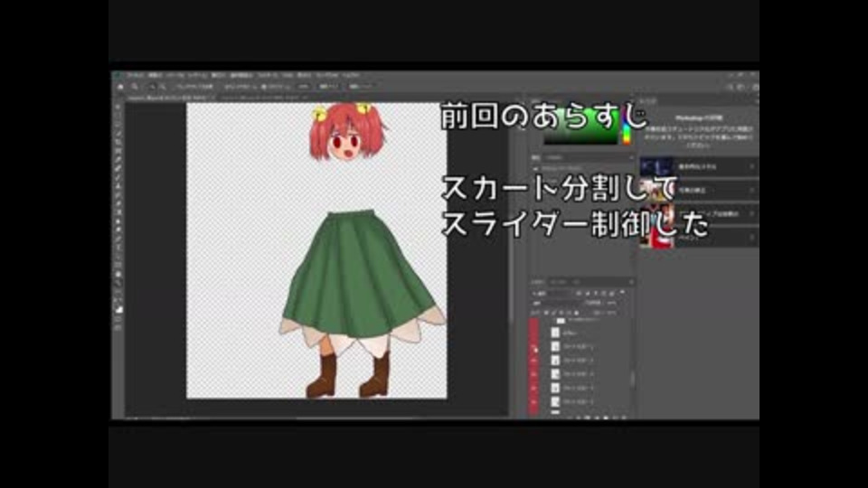This screenshot has height=488, width=868.
Task: Open the Zoom tool preset picker
Action: click(135, 87)
